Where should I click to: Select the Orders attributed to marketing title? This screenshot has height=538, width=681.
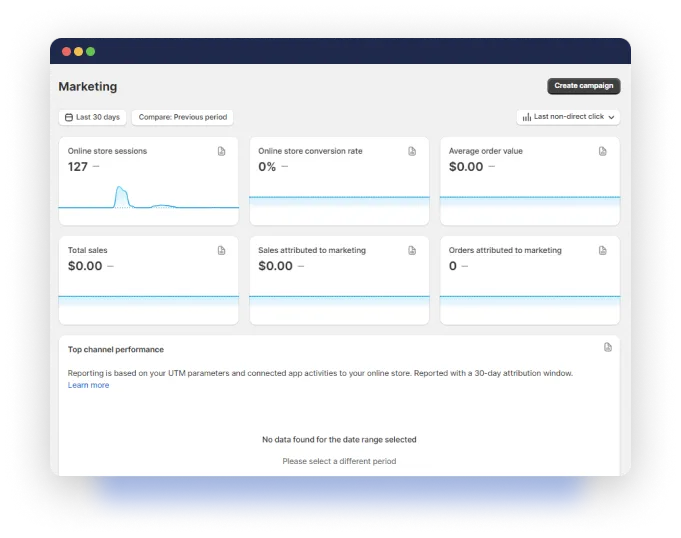click(x=505, y=250)
